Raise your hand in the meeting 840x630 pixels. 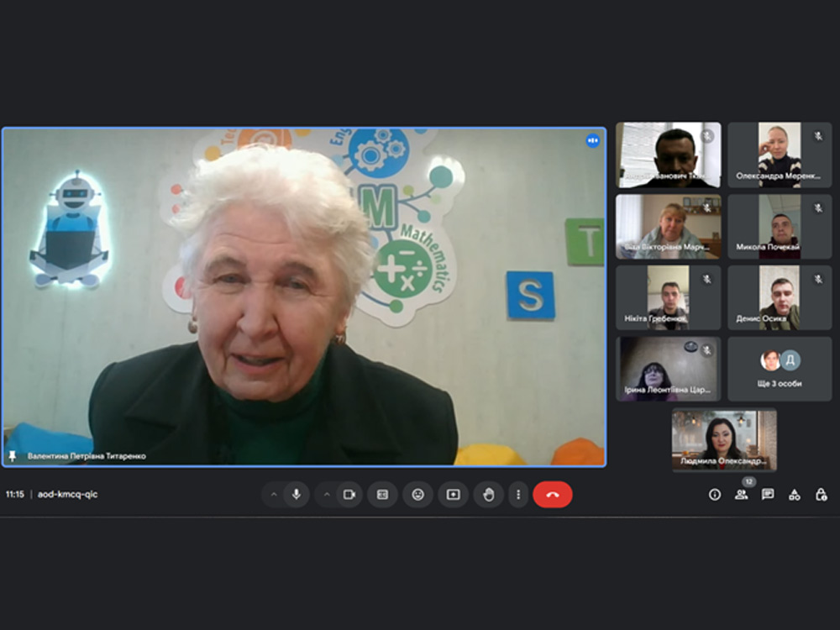tap(489, 495)
